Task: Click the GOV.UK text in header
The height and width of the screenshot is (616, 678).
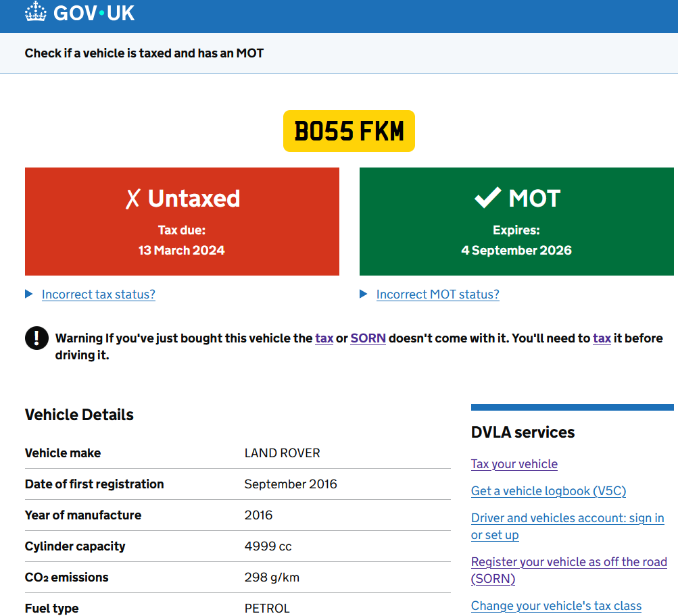Action: click(x=94, y=12)
